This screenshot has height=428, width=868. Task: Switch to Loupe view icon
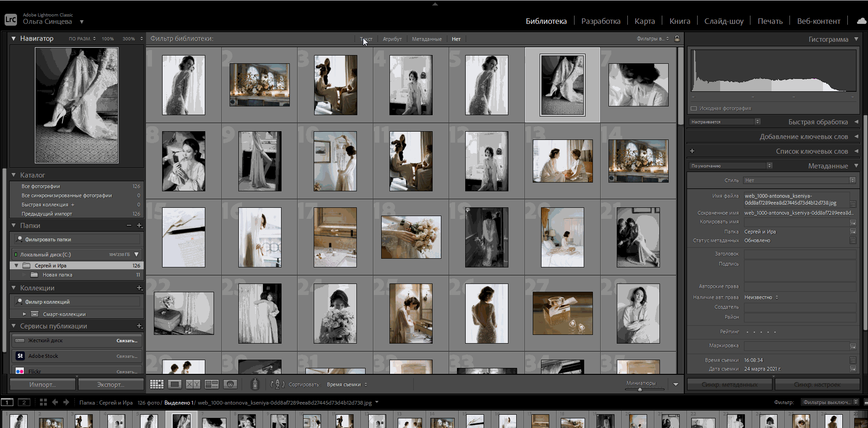(x=175, y=384)
